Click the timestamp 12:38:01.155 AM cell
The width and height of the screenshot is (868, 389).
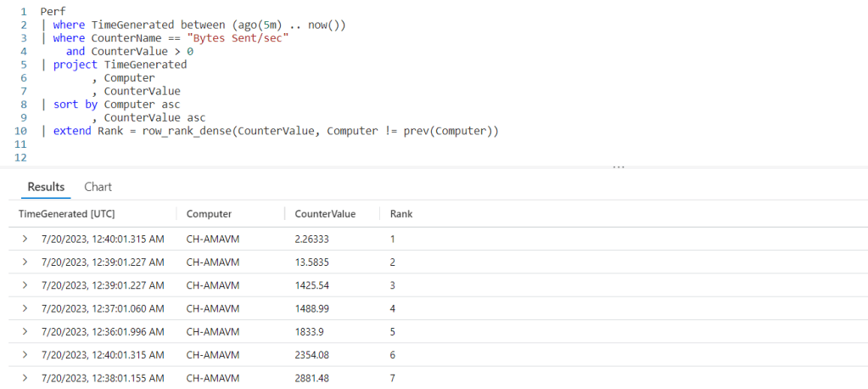click(103, 378)
